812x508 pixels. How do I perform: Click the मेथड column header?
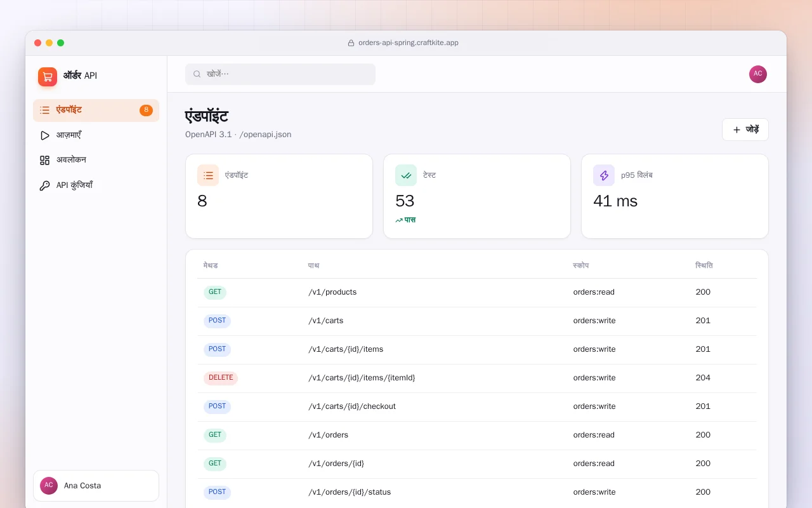pos(211,265)
